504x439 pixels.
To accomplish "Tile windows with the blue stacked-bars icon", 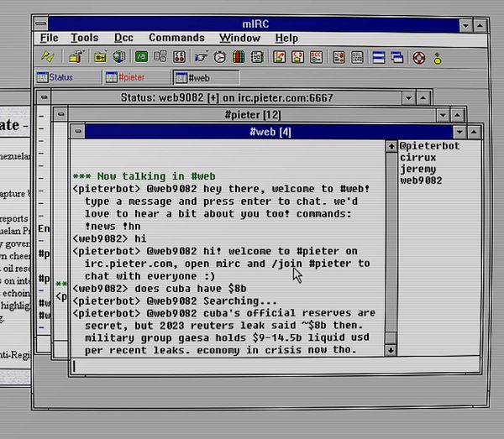I will coord(379,58).
